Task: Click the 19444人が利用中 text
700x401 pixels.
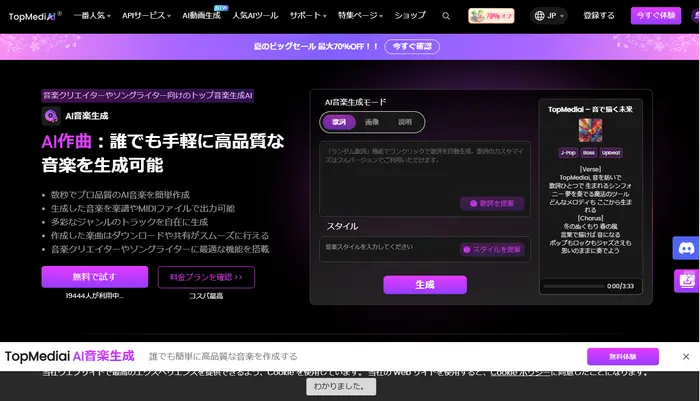Action: click(x=94, y=296)
